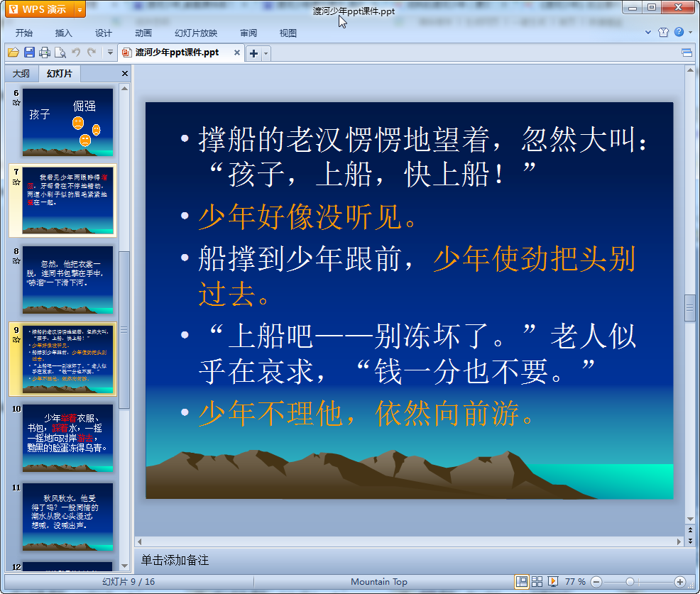
Task: Click the Print icon in the toolbar
Action: [45, 53]
